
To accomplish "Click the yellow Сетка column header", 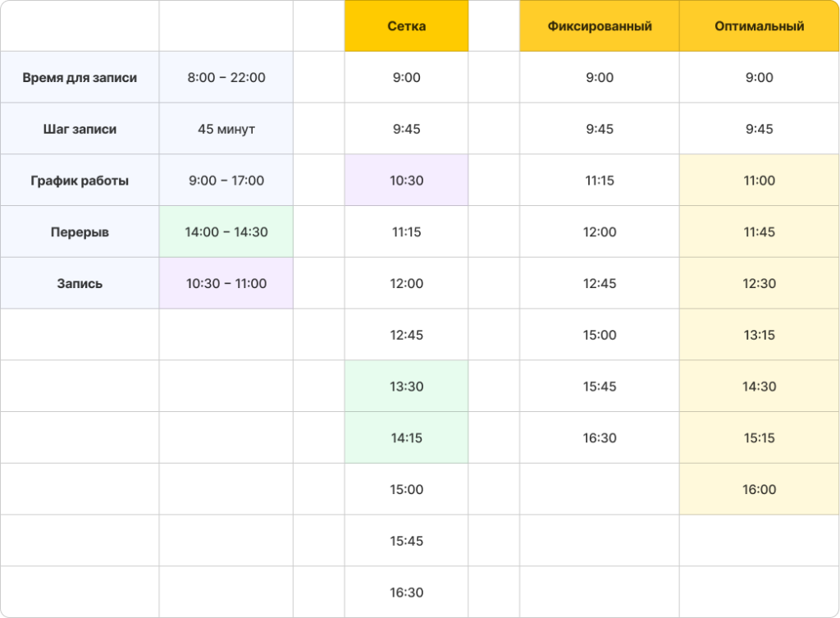I will point(406,26).
